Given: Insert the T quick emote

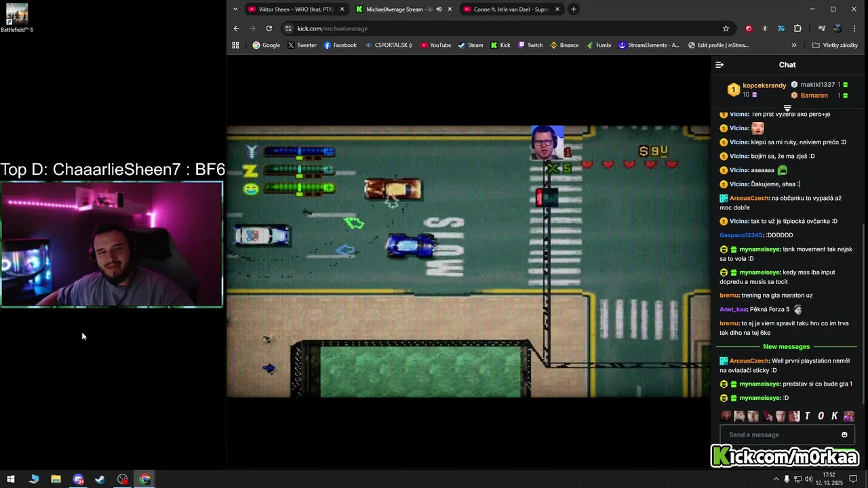Looking at the screenshot, I should pyautogui.click(x=807, y=416).
